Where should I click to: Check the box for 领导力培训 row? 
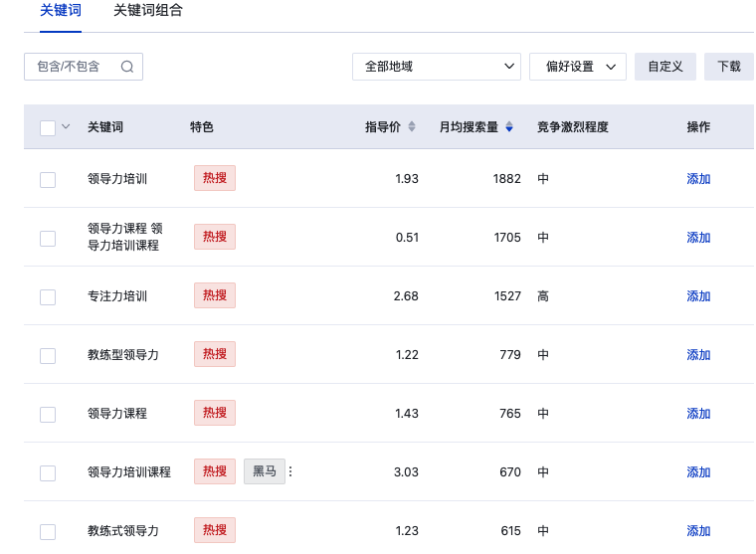(x=48, y=180)
